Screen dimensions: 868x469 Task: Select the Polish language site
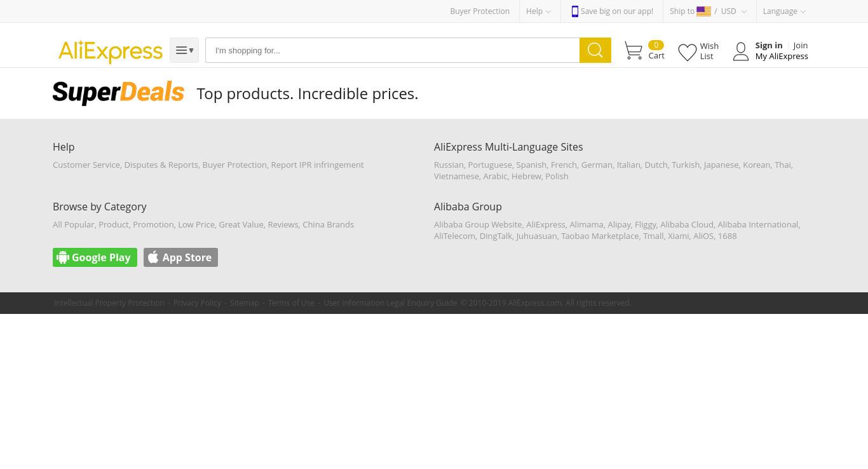tap(557, 176)
